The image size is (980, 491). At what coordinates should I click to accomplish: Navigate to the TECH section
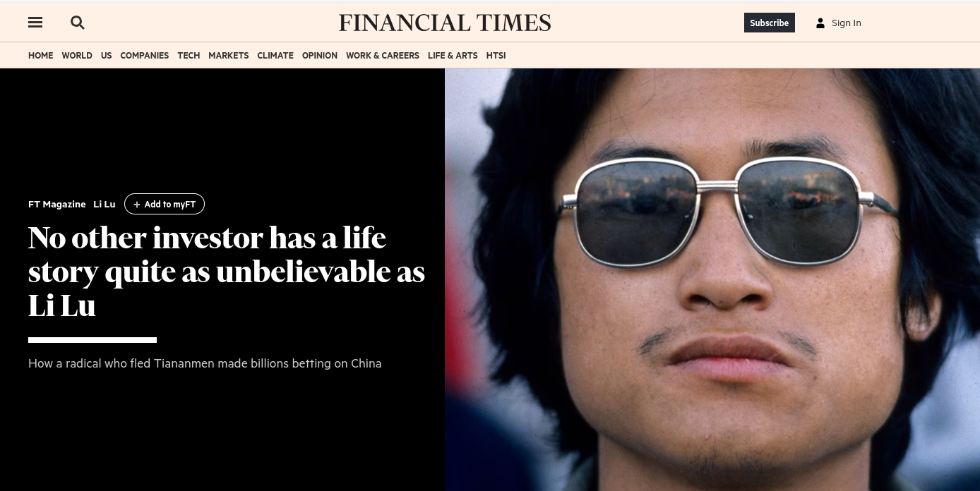[x=189, y=55]
